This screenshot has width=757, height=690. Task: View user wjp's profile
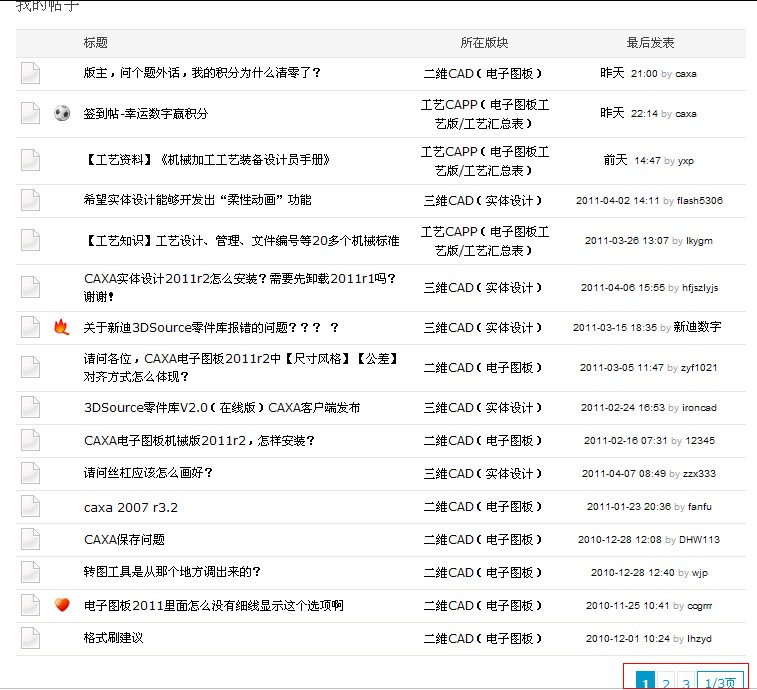(700, 573)
